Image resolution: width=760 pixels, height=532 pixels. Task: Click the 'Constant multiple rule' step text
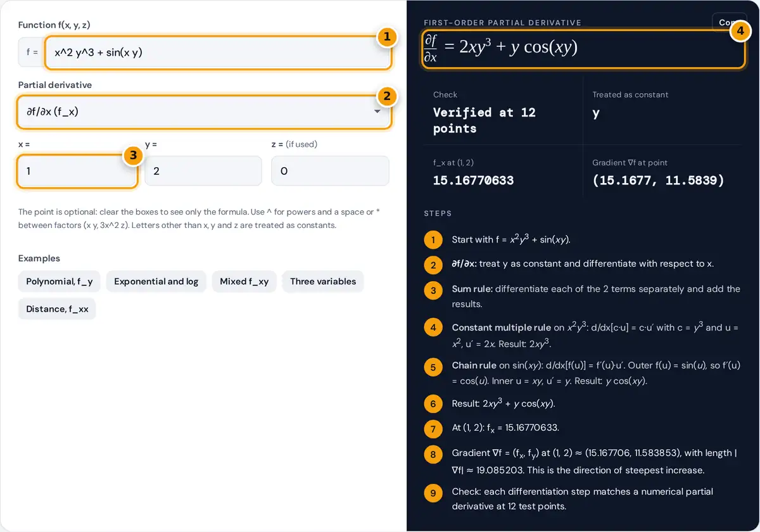click(596, 336)
